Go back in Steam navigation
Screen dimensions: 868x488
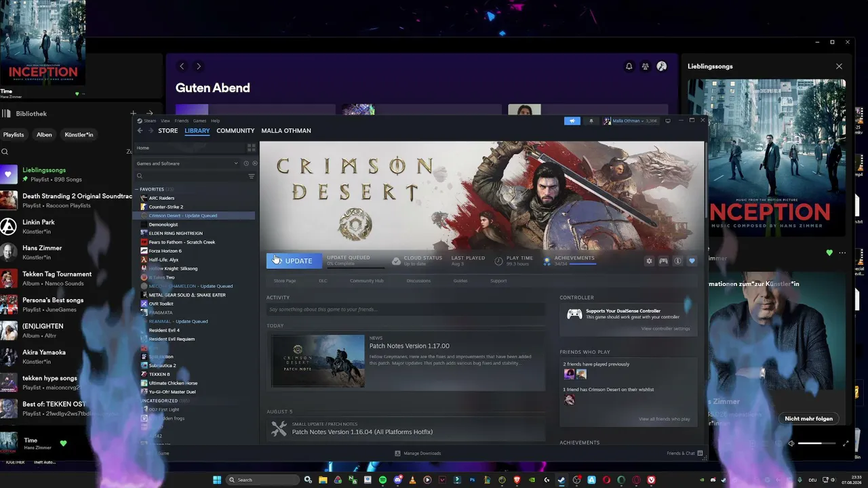[x=140, y=131]
